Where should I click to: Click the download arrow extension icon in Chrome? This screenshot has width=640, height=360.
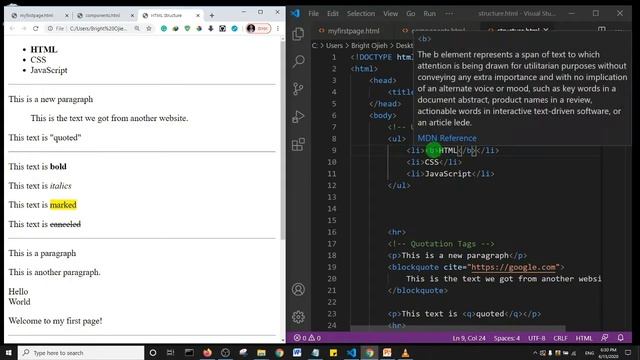(211, 28)
